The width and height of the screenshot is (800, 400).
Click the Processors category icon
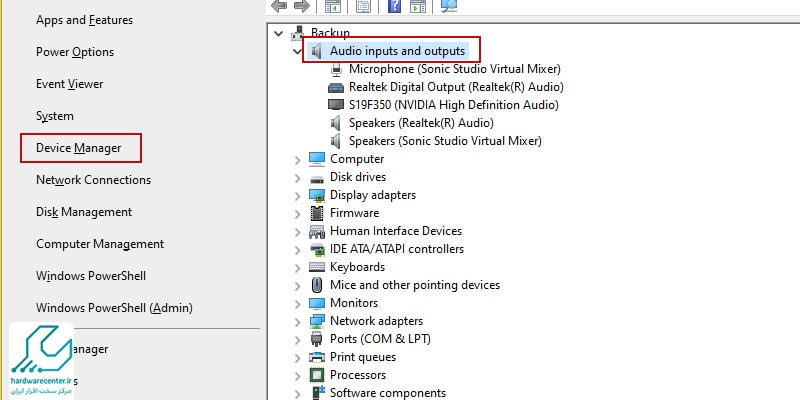pos(317,376)
